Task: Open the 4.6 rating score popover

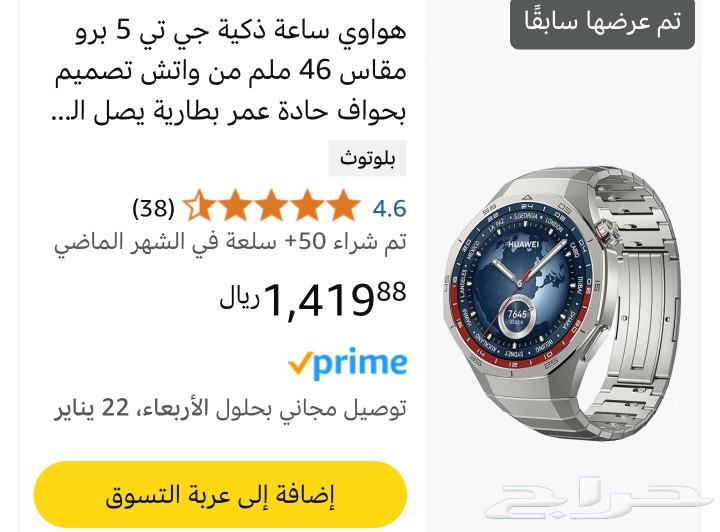Action: (389, 208)
